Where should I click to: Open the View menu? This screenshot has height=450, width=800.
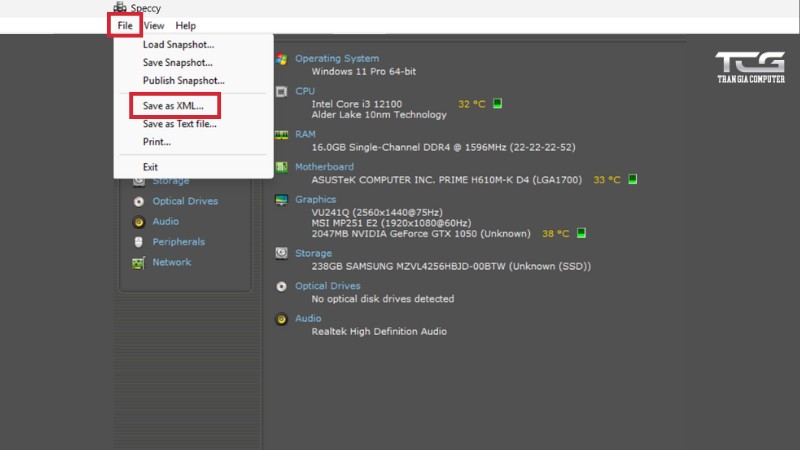154,25
